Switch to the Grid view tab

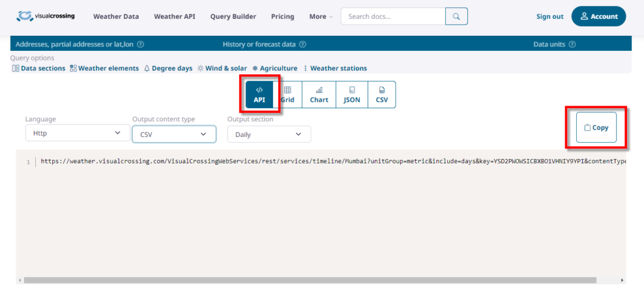[x=287, y=94]
